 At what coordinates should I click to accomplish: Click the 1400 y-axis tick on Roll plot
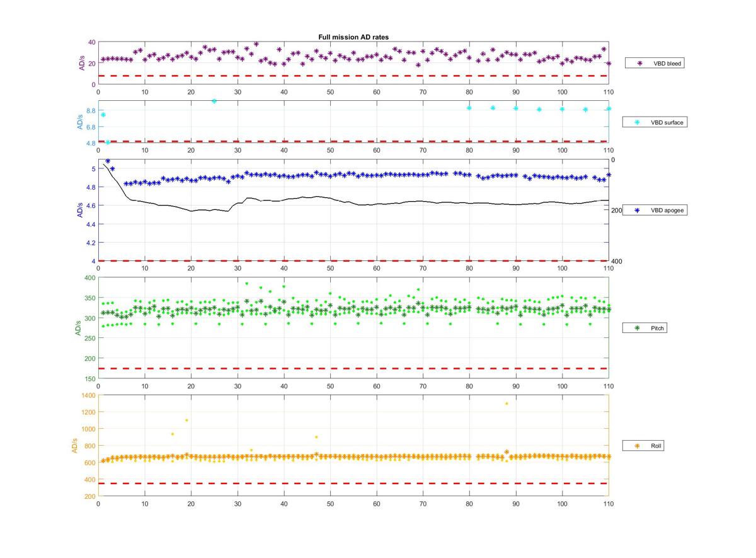coord(88,395)
